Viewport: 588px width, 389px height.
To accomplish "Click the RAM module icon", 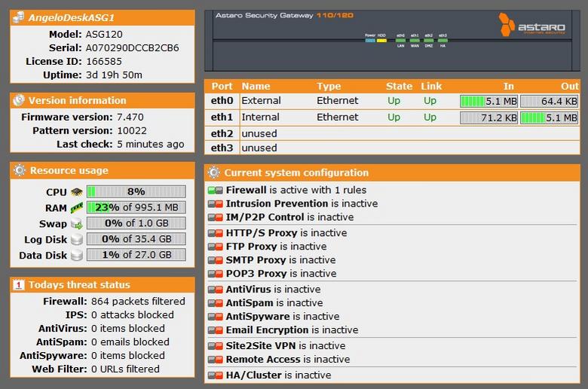I will 76,208.
